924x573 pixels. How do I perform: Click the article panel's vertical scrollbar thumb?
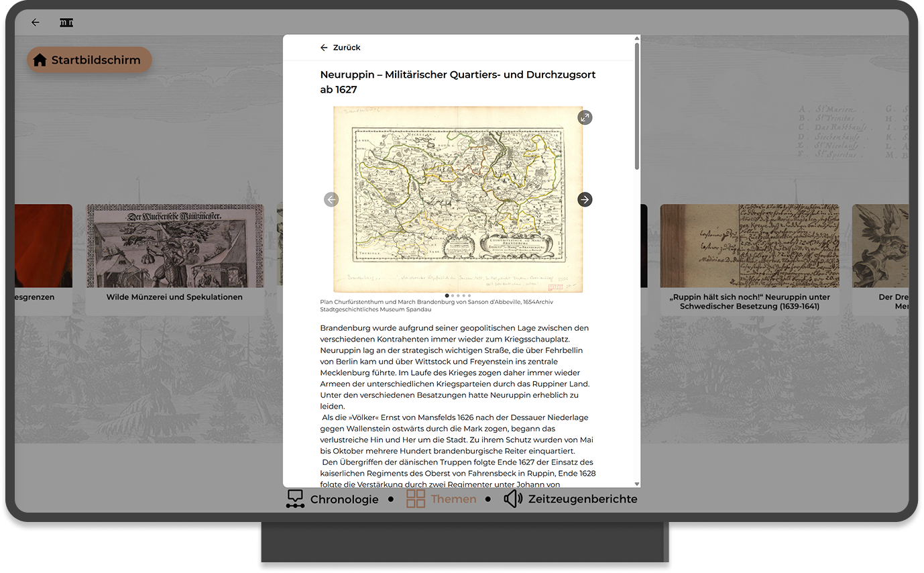click(637, 106)
